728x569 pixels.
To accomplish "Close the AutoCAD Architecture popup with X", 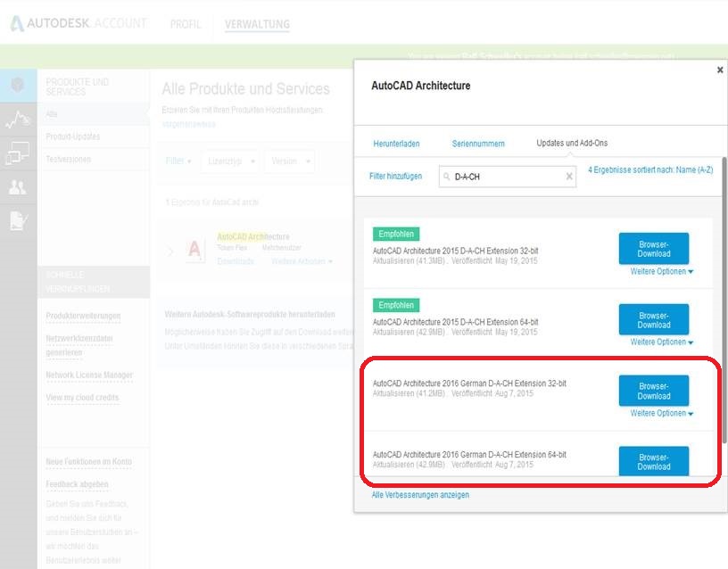I will (x=720, y=70).
